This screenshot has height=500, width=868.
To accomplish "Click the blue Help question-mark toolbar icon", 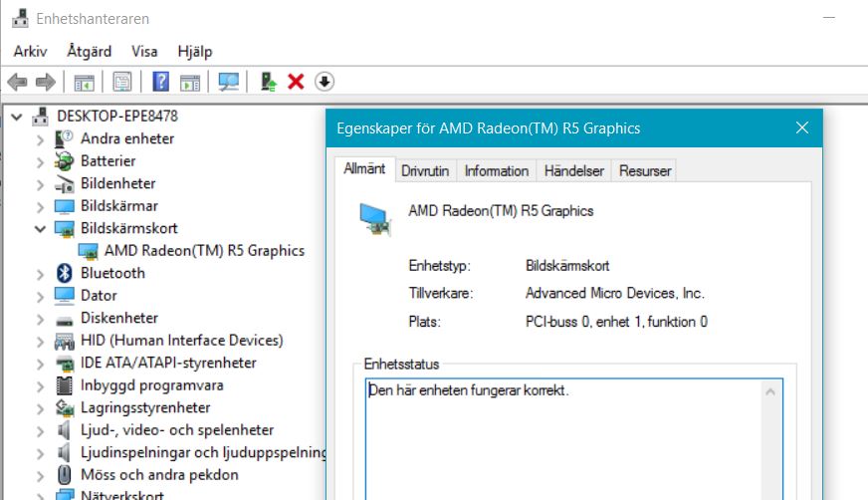I will click(x=160, y=82).
